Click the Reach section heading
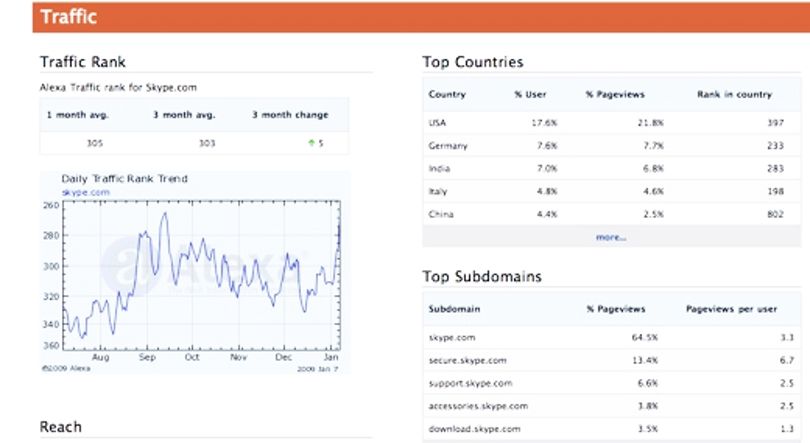 [60, 427]
